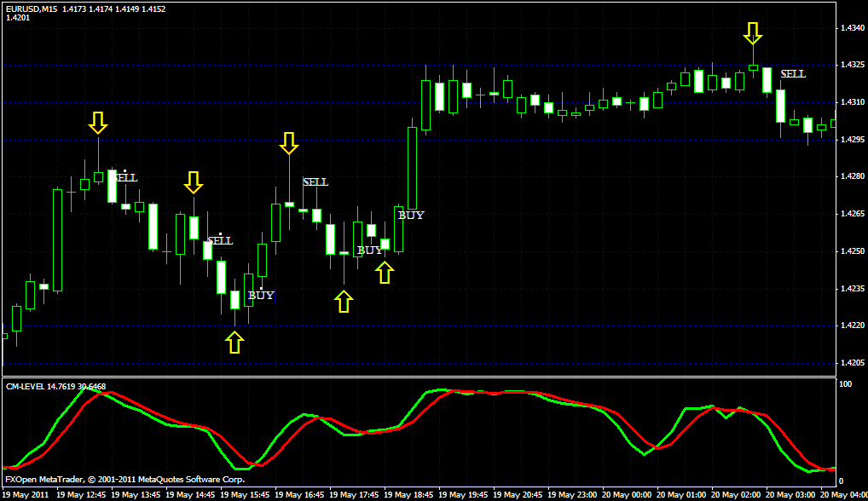The image size is (868, 501).
Task: Click the BUY label at the 1.4265 level
Action: click(411, 215)
